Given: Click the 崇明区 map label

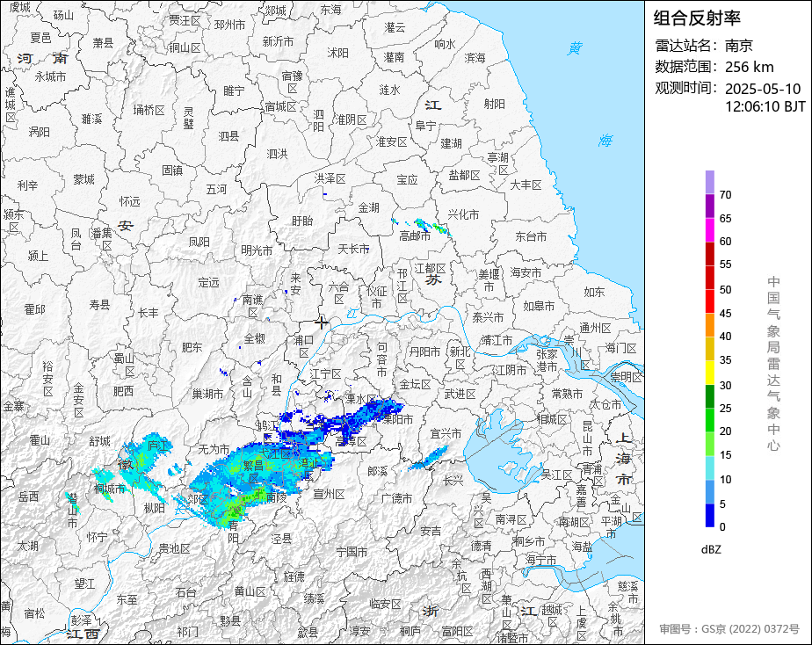Looking at the screenshot, I should 626,377.
